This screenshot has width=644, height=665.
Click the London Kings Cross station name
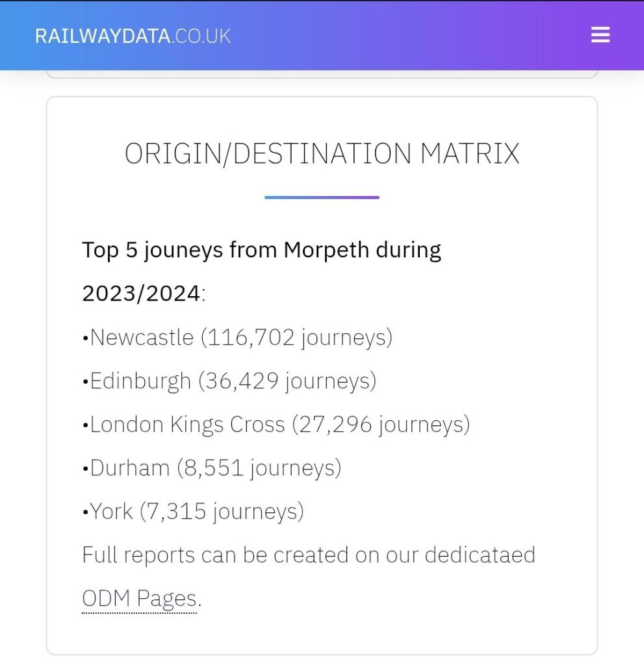[x=187, y=425]
